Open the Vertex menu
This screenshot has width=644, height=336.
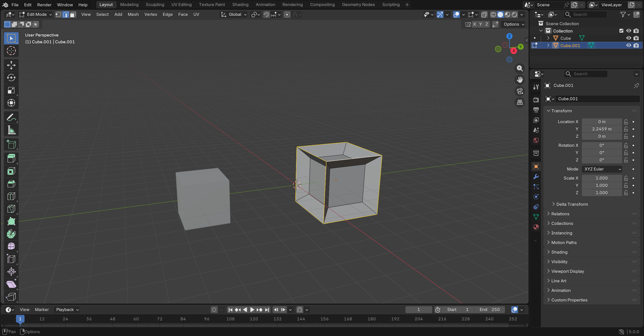[x=151, y=15]
